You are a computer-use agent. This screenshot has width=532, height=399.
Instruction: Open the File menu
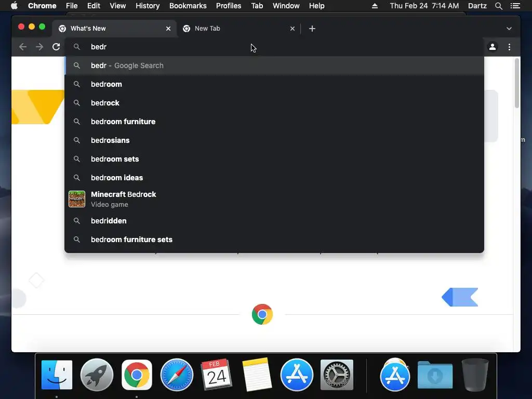click(72, 6)
